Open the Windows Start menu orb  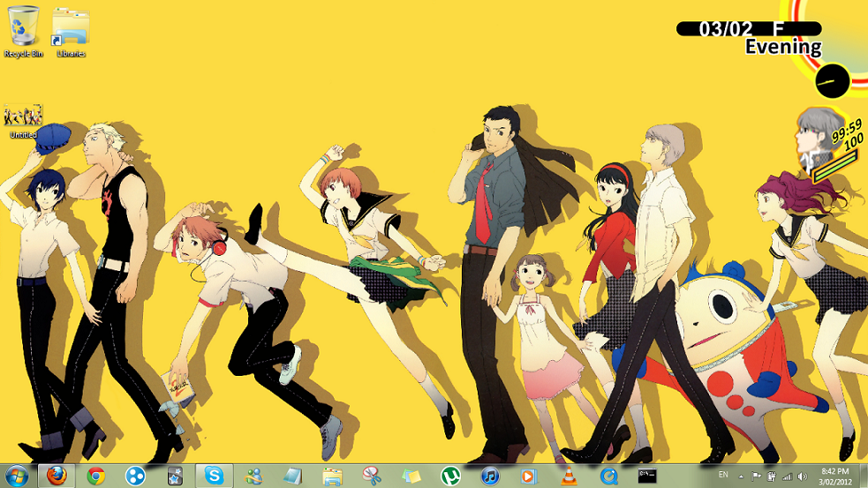pos(17,476)
